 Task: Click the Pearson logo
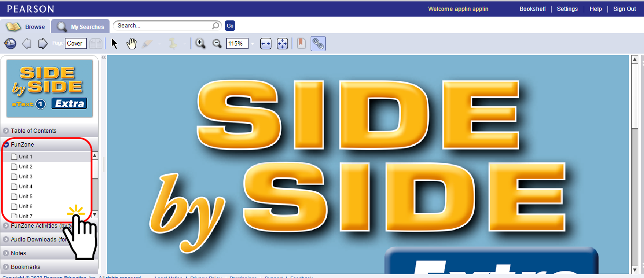click(31, 9)
